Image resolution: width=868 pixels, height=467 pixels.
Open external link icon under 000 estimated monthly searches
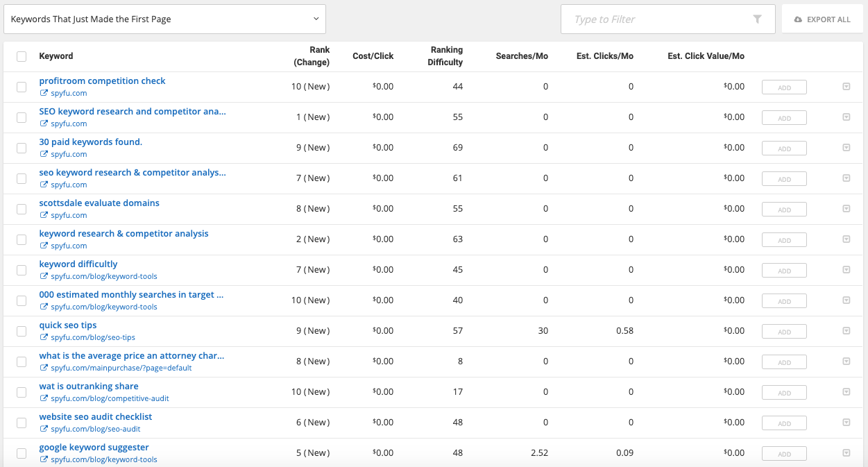pos(44,307)
